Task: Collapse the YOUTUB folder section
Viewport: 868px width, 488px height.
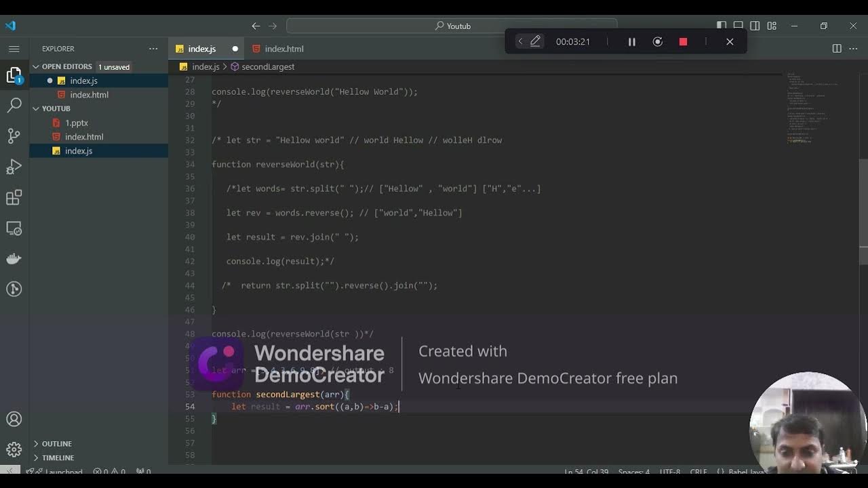Action: pos(99,108)
